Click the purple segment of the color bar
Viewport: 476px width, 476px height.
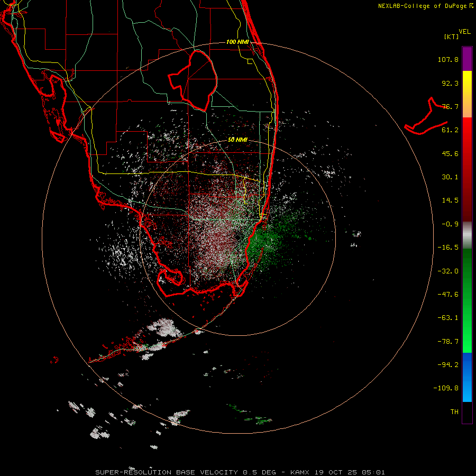pos(467,59)
